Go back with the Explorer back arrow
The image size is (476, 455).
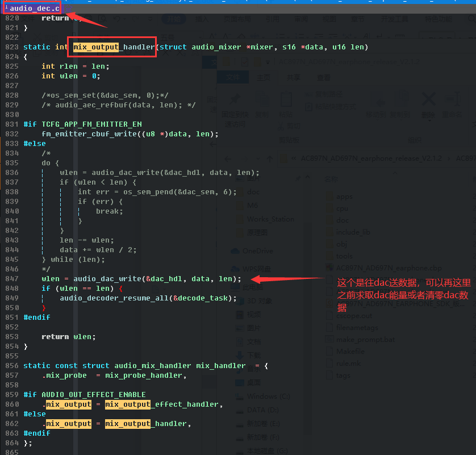228,158
